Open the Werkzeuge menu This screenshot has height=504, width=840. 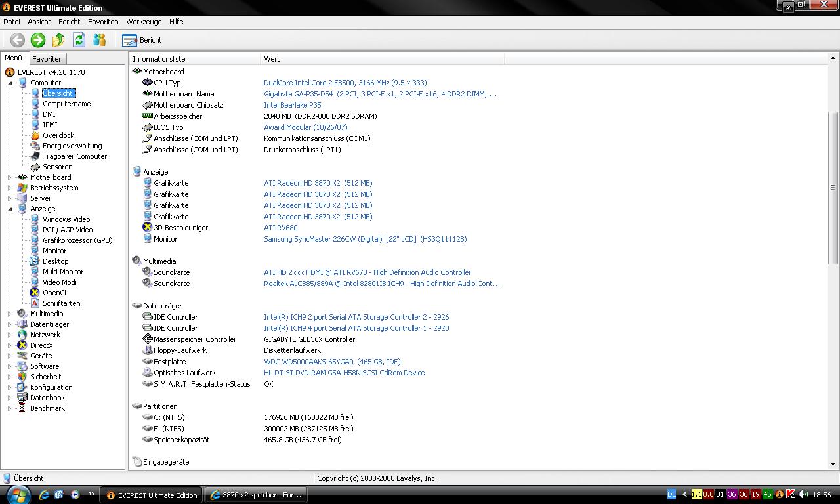coord(144,22)
